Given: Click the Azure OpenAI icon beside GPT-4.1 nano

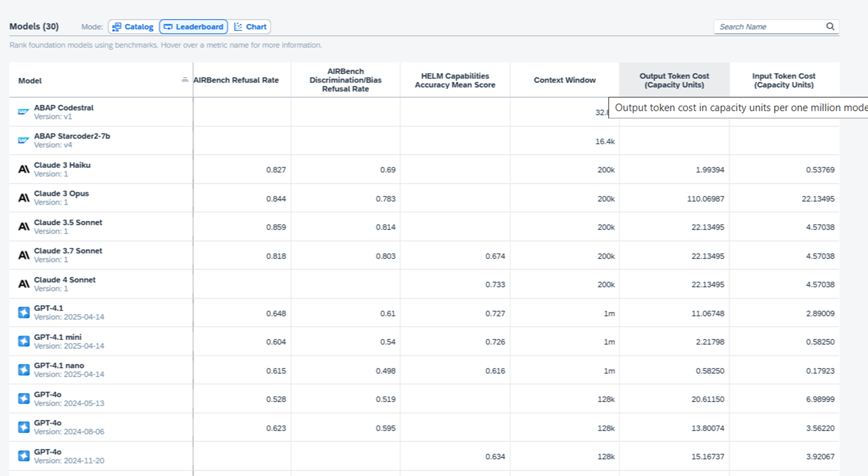Looking at the screenshot, I should 24,370.
